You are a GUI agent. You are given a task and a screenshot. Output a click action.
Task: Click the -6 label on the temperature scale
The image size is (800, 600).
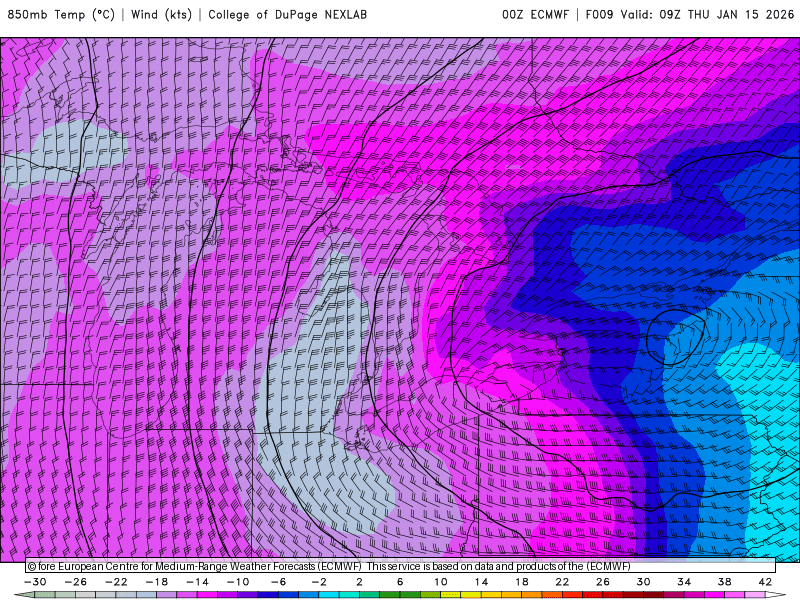point(279,582)
